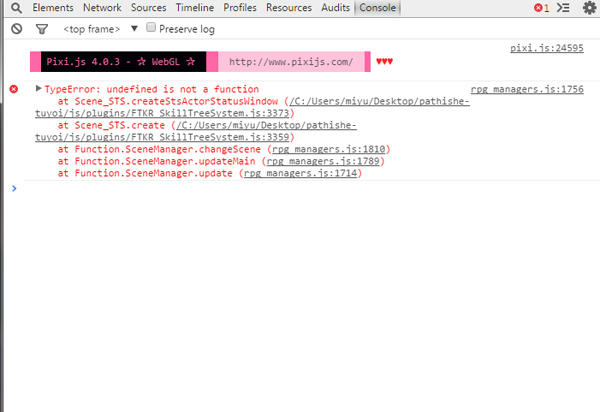Switch to the Audits tab
Viewport: 600px width, 412px height.
coord(336,8)
